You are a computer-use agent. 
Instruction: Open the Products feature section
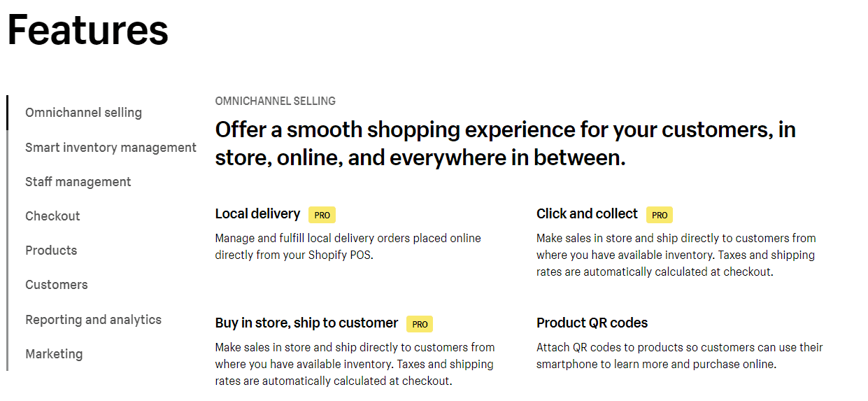(x=51, y=251)
